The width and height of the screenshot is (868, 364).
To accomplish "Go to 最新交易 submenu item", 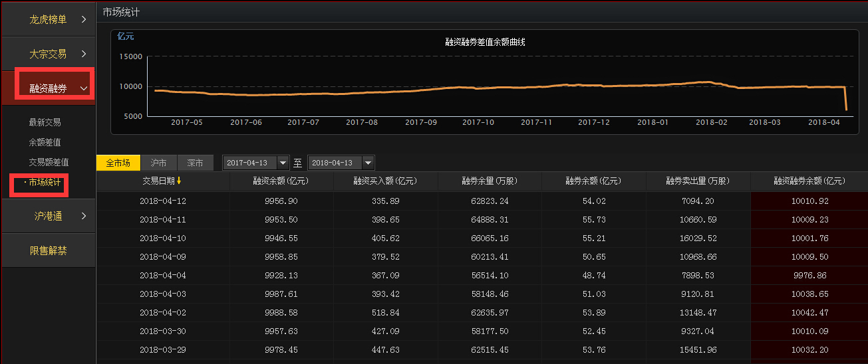I will click(45, 122).
